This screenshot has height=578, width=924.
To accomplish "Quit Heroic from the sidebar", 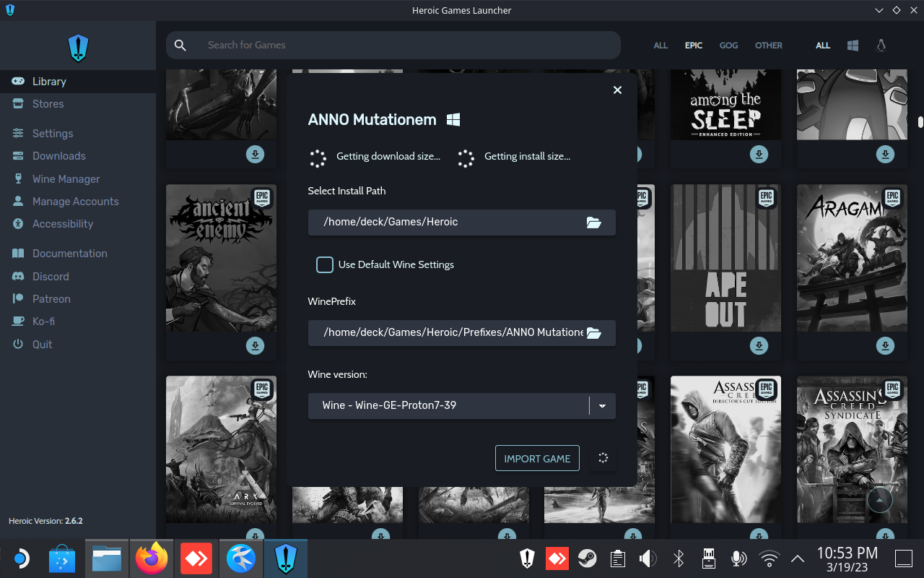I will tap(78, 345).
